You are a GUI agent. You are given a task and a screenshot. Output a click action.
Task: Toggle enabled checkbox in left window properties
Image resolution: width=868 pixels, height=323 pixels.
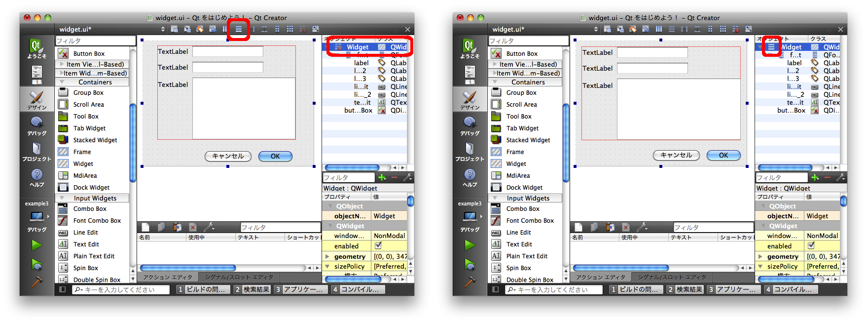pos(378,245)
